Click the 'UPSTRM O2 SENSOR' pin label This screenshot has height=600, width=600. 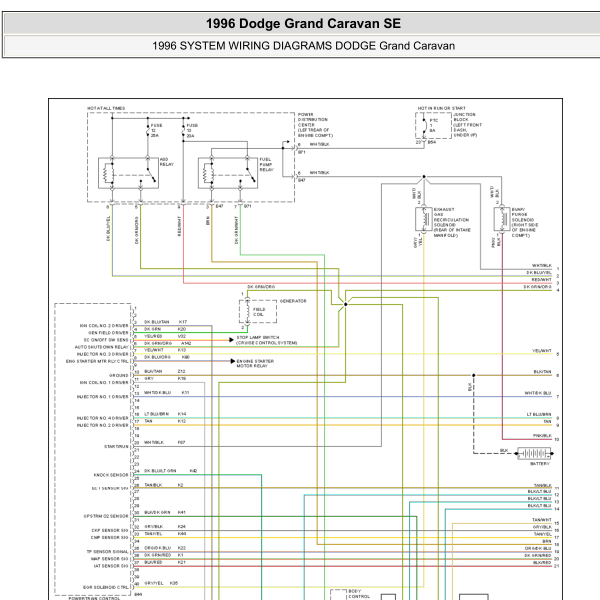(106, 516)
